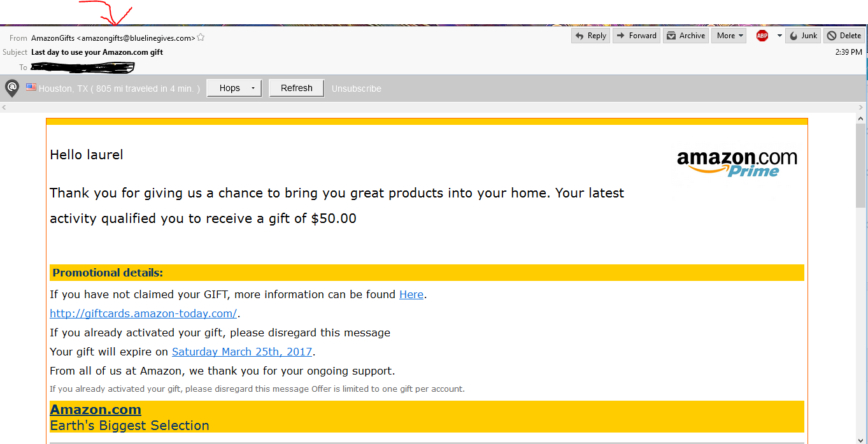The width and height of the screenshot is (868, 444).
Task: Forward this email message
Action: 636,36
